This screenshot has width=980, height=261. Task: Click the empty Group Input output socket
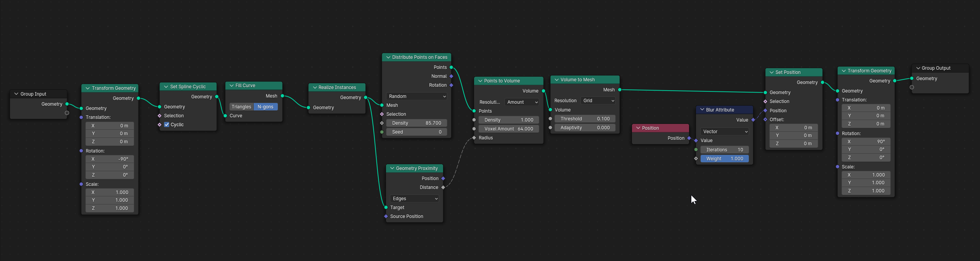[x=67, y=113]
